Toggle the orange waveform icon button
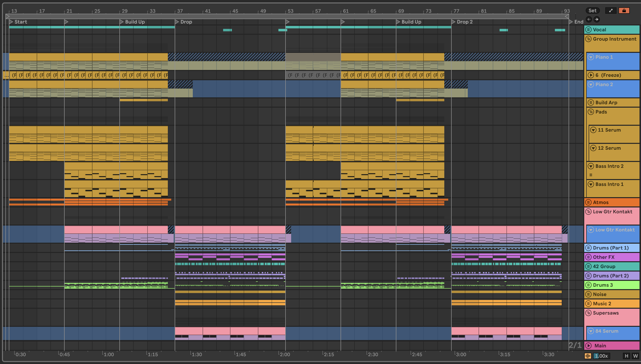 [588, 356]
